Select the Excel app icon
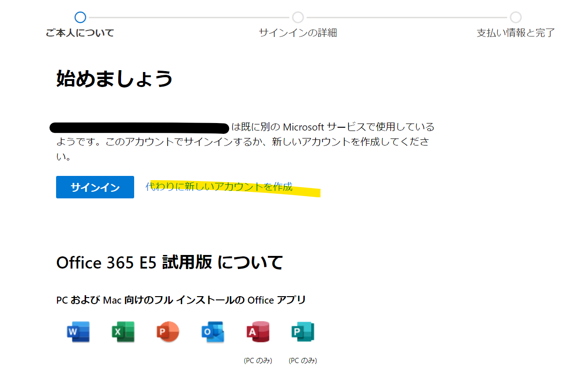Image resolution: width=588 pixels, height=371 pixels. pyautogui.click(x=123, y=332)
